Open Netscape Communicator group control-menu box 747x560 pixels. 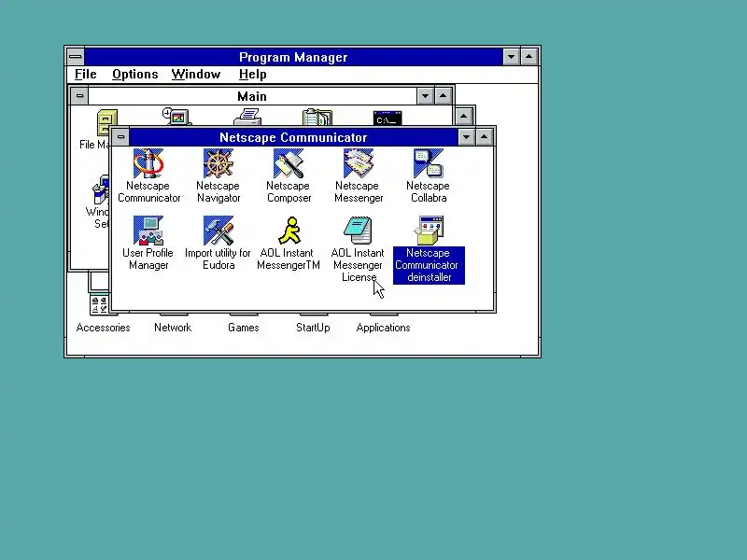(120, 137)
